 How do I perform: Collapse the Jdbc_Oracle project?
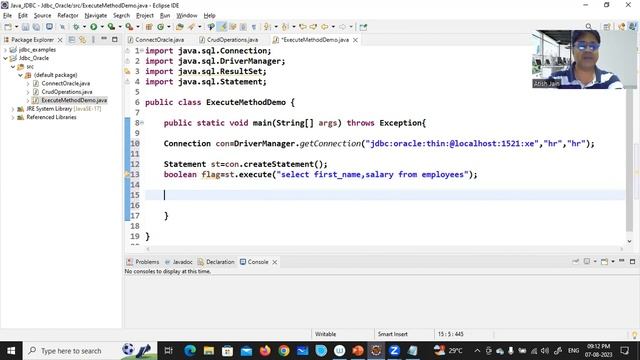tap(5, 58)
